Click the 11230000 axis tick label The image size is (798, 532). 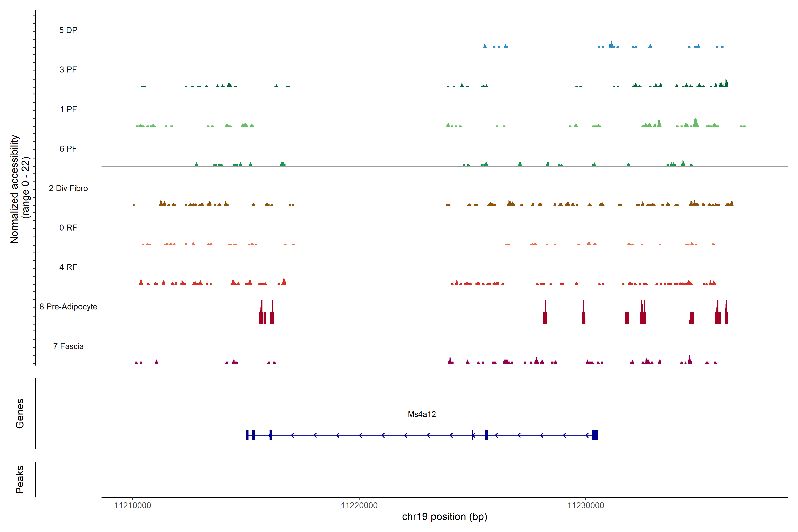[x=585, y=505]
